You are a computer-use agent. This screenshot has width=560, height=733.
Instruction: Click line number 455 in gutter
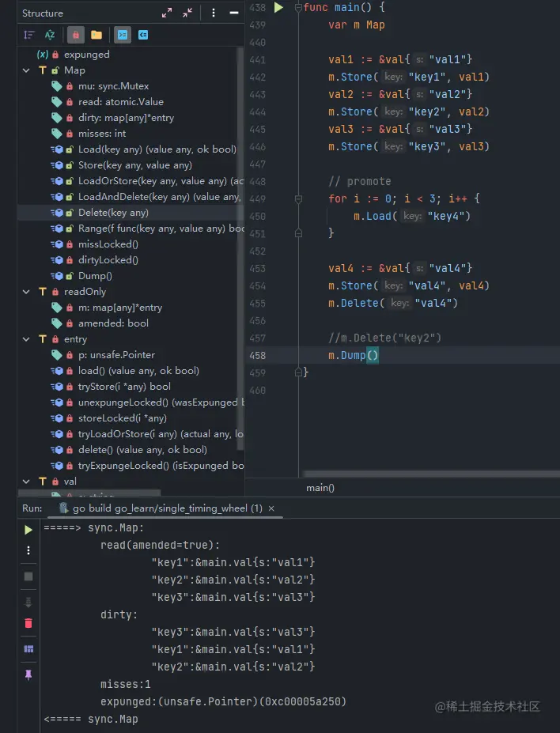pyautogui.click(x=257, y=304)
